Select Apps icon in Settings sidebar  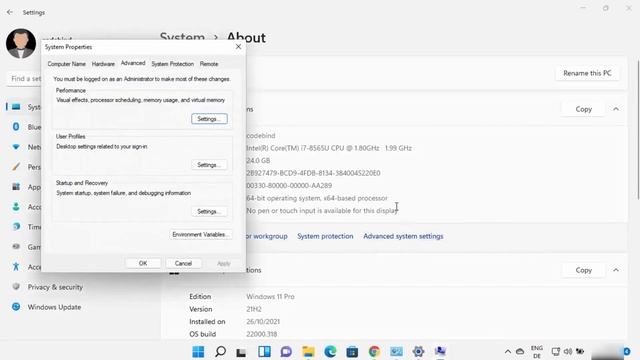coord(16,187)
